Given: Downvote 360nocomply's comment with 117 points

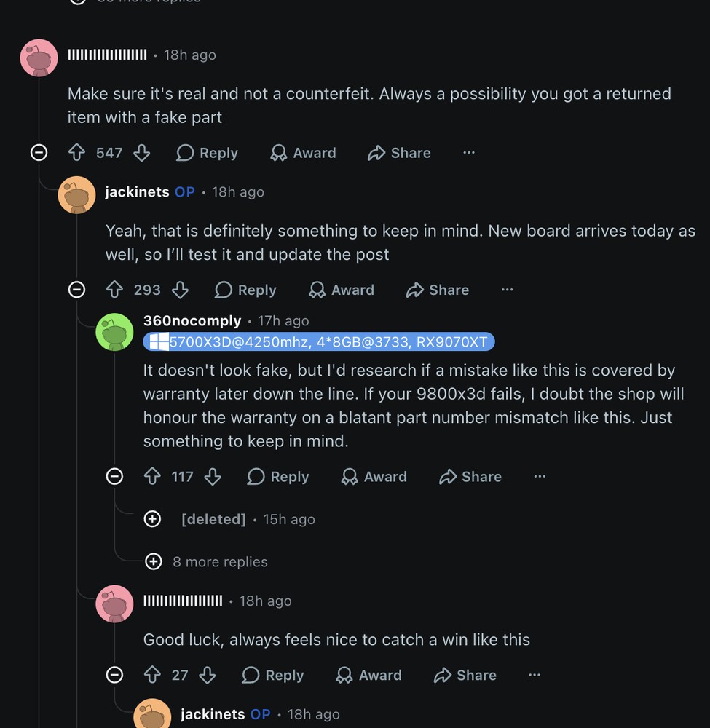Looking at the screenshot, I should (213, 476).
